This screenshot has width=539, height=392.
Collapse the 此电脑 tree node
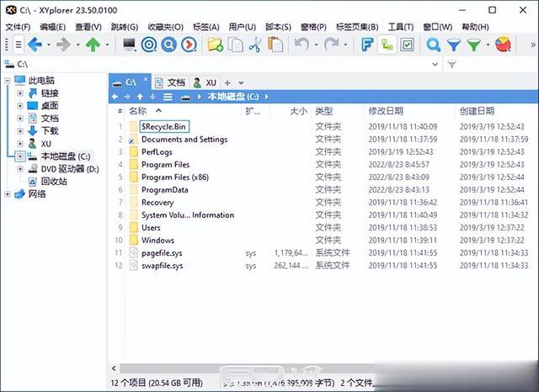[x=8, y=81]
